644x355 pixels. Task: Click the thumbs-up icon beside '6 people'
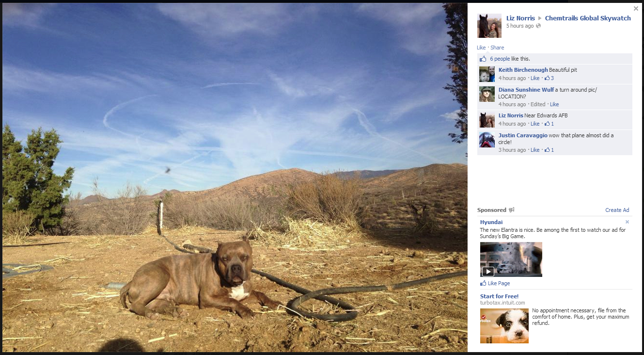click(x=483, y=59)
